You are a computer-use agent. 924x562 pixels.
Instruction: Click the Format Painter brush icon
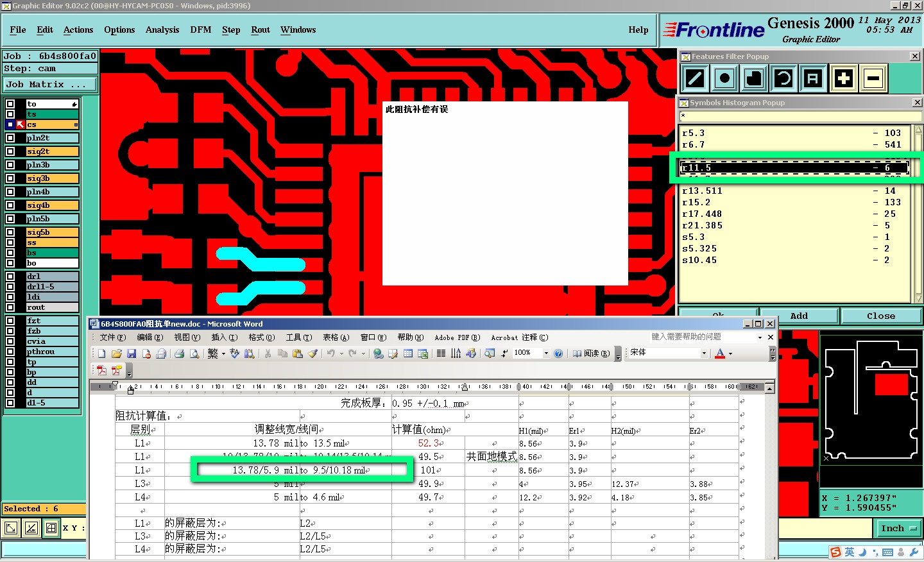coord(312,353)
